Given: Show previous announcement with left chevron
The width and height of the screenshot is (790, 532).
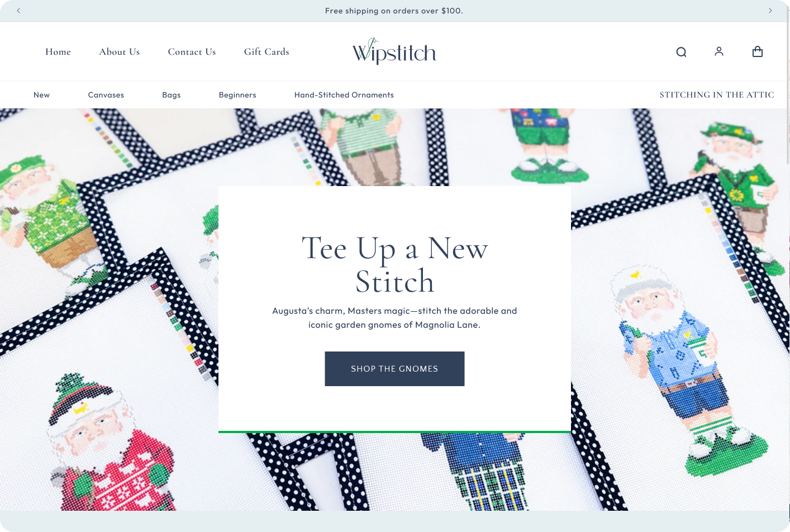Looking at the screenshot, I should [18, 11].
